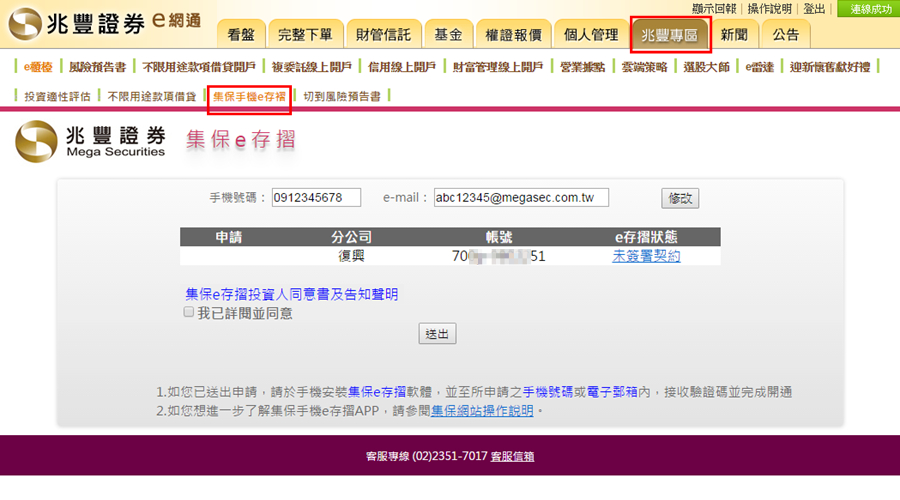900x500 pixels.
Task: Click the 未簽署契約 status link
Action: click(646, 256)
